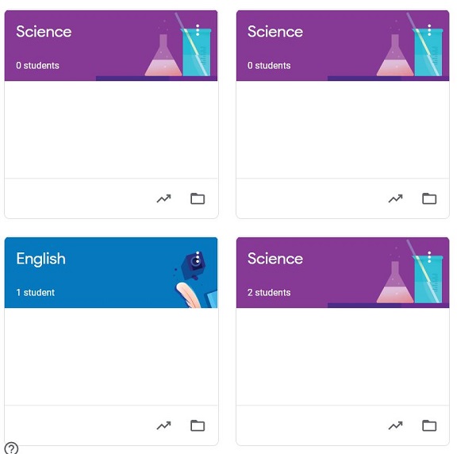Show more options on the top-right Science card
This screenshot has height=454, width=476.
pos(429,31)
